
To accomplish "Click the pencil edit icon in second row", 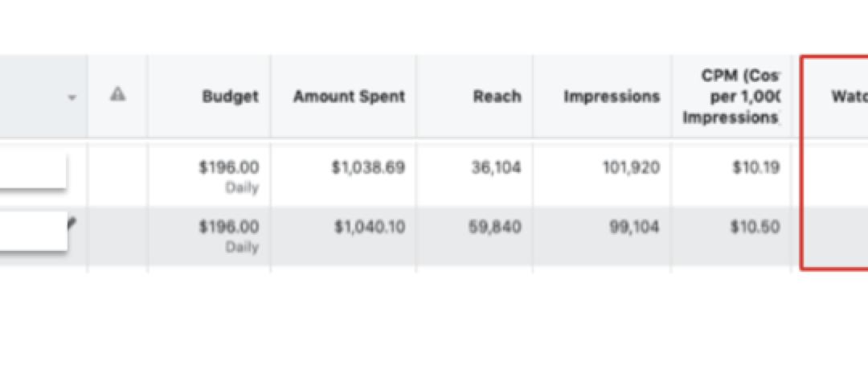I will pos(72,223).
